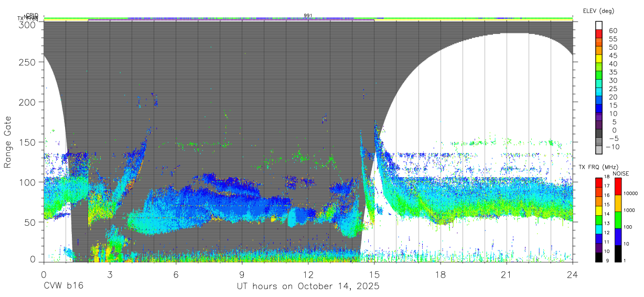Select the 60 label on ELEV colorbar

pos(613,30)
